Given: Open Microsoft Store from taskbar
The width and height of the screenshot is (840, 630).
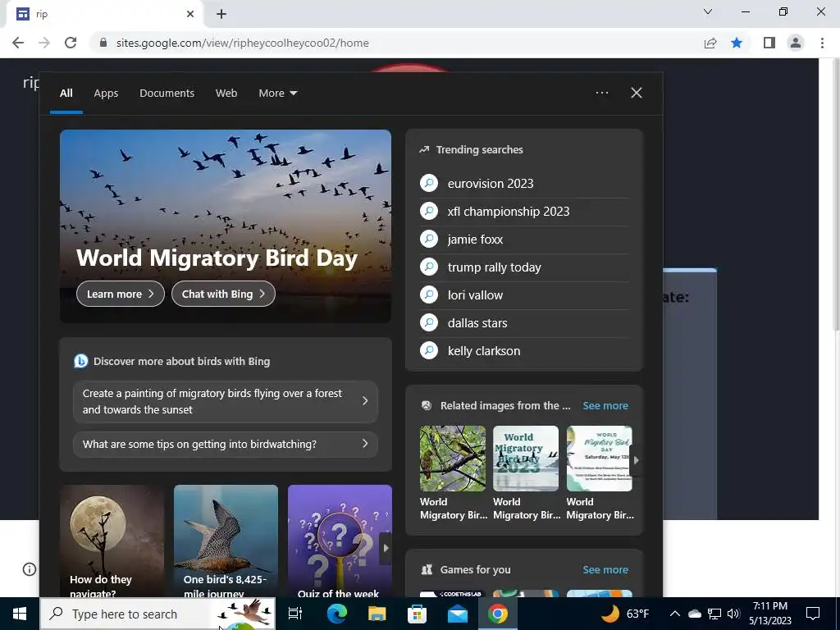Looking at the screenshot, I should [418, 614].
